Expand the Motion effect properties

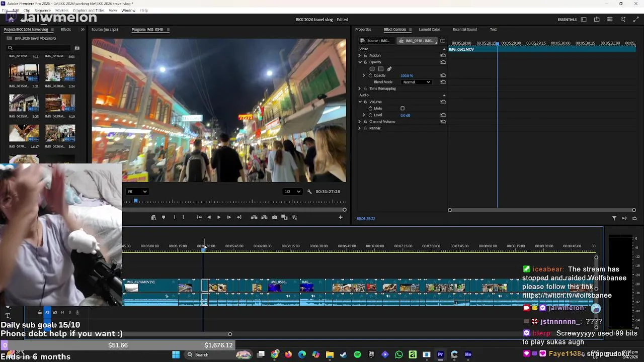[x=360, y=55]
